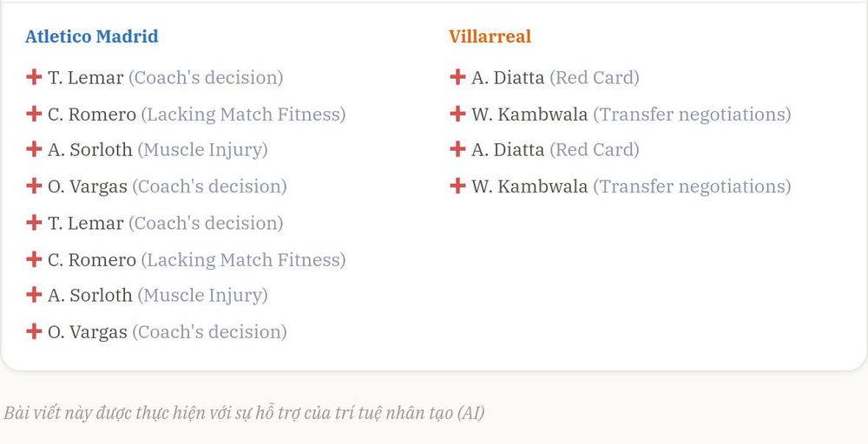
Task: Select the second Red Card reason text
Action: point(595,150)
